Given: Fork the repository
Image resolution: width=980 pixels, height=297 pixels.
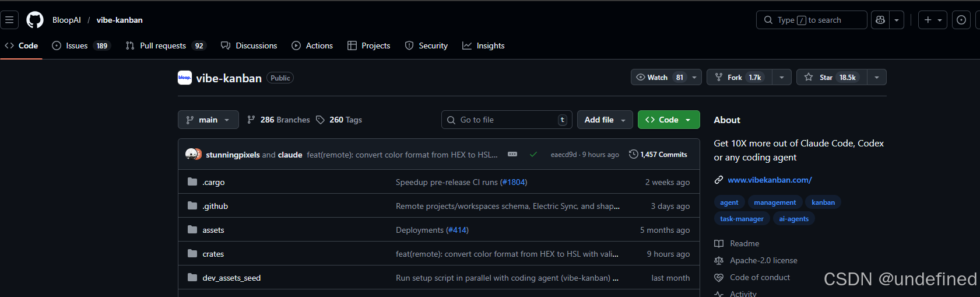Looking at the screenshot, I should pos(739,77).
